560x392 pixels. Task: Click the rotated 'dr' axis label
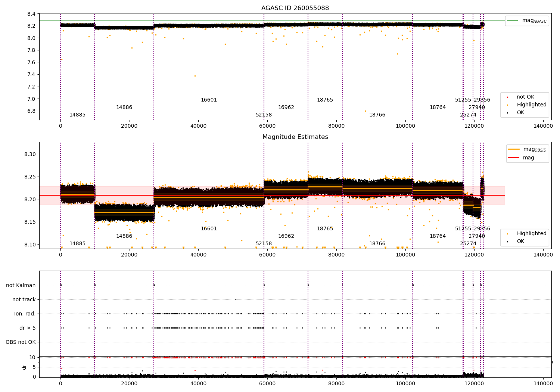(24, 367)
